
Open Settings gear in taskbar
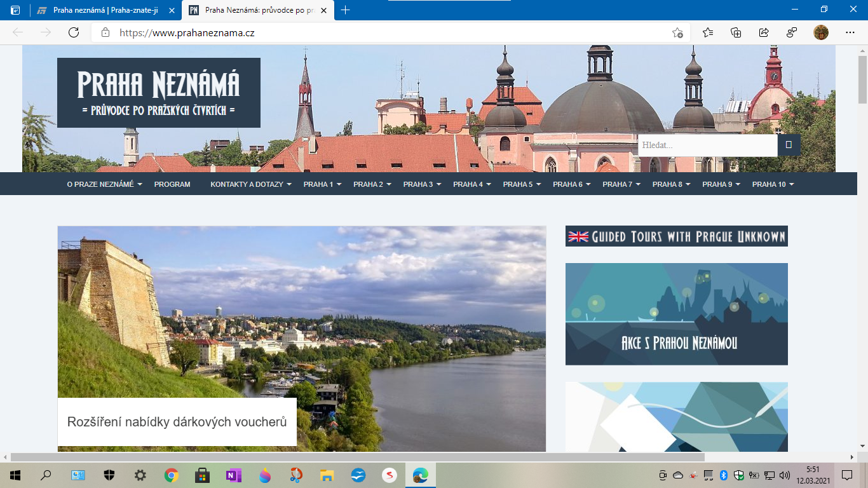coord(140,475)
